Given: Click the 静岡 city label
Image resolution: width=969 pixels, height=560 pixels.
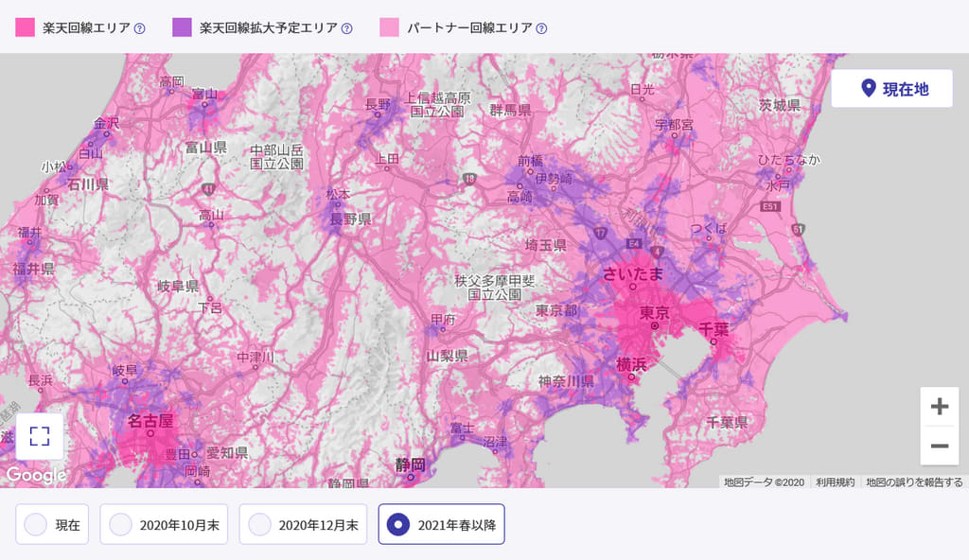Looking at the screenshot, I should coord(411,464).
